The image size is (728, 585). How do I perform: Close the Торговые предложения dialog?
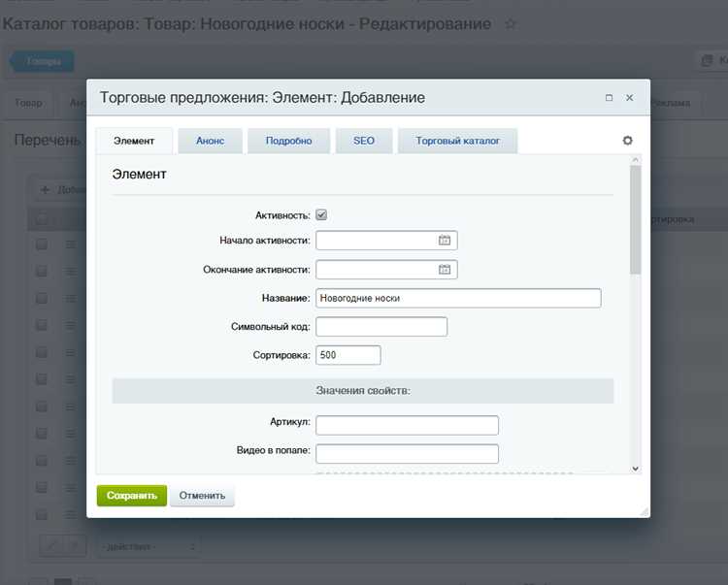629,97
